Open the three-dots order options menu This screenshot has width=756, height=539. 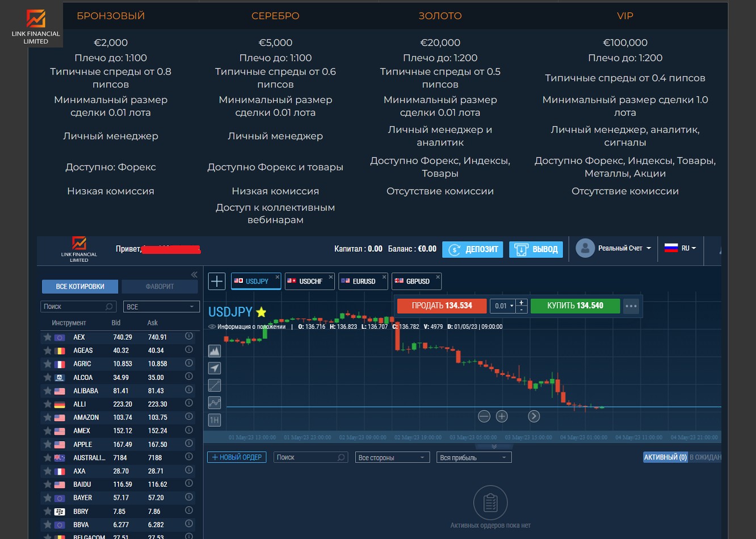tap(631, 306)
